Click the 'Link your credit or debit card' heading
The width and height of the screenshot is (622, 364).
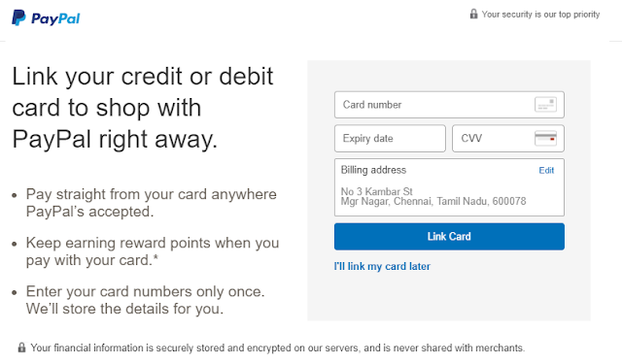tap(143, 108)
